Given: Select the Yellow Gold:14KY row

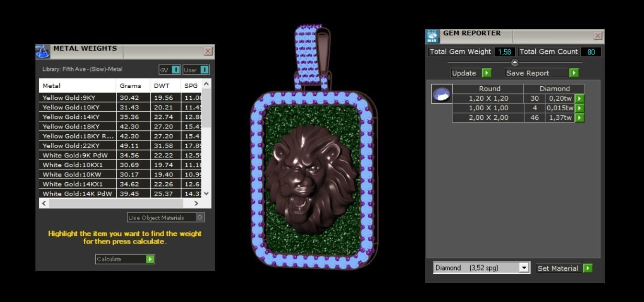Looking at the screenshot, I should [x=121, y=117].
